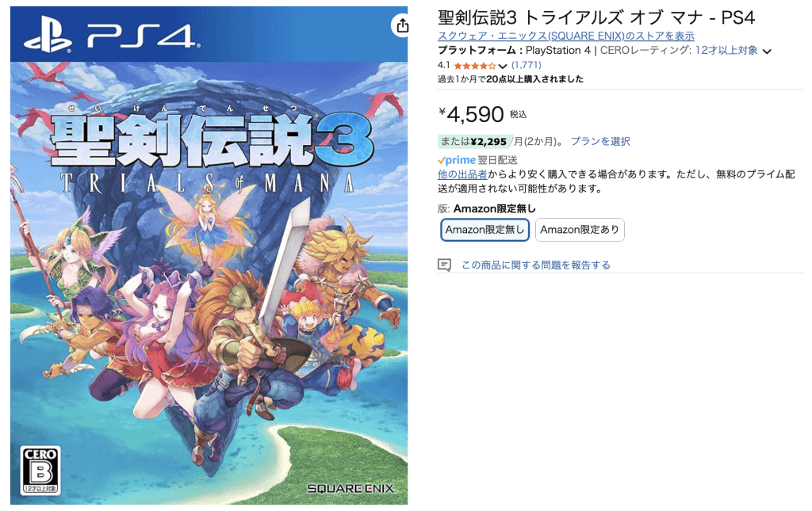Click the 聖剣伝説3 product title text
812x511 pixels.
click(x=596, y=17)
